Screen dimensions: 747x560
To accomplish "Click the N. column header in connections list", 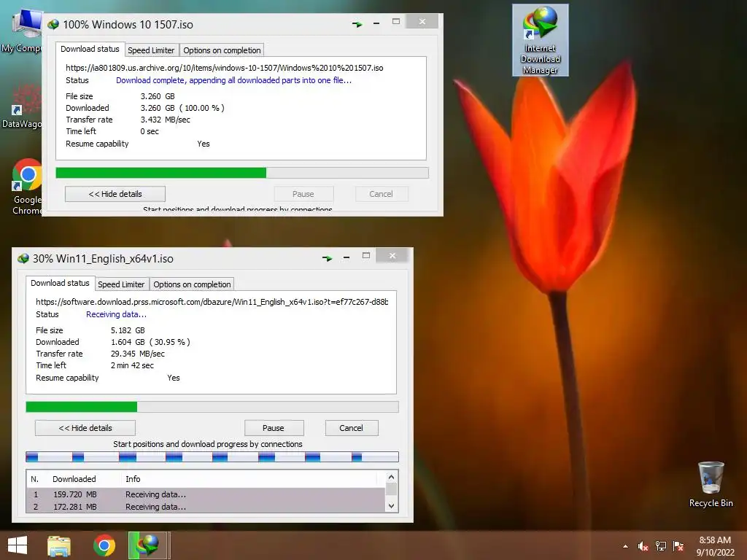I will coord(35,479).
